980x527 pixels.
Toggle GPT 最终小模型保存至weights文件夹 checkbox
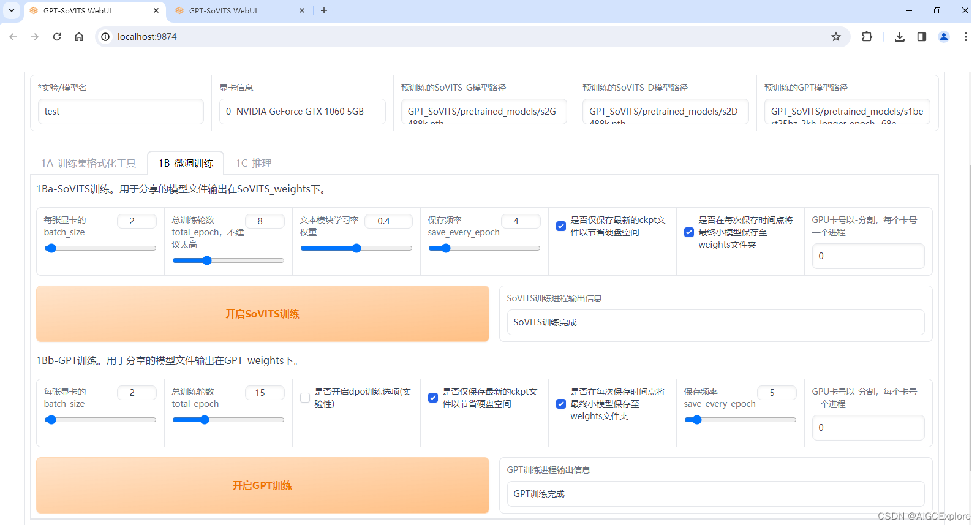click(561, 404)
